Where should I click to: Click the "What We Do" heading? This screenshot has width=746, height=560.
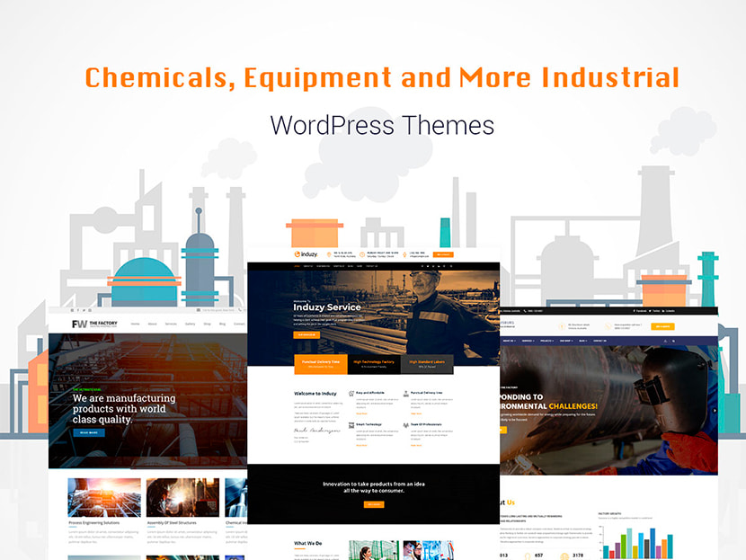point(307,543)
